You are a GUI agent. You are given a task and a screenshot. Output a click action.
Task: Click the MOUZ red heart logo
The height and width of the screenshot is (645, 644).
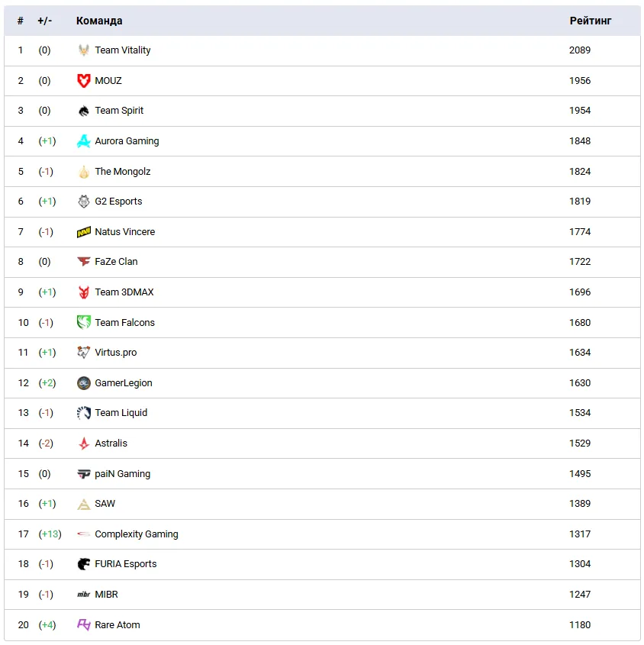point(84,81)
